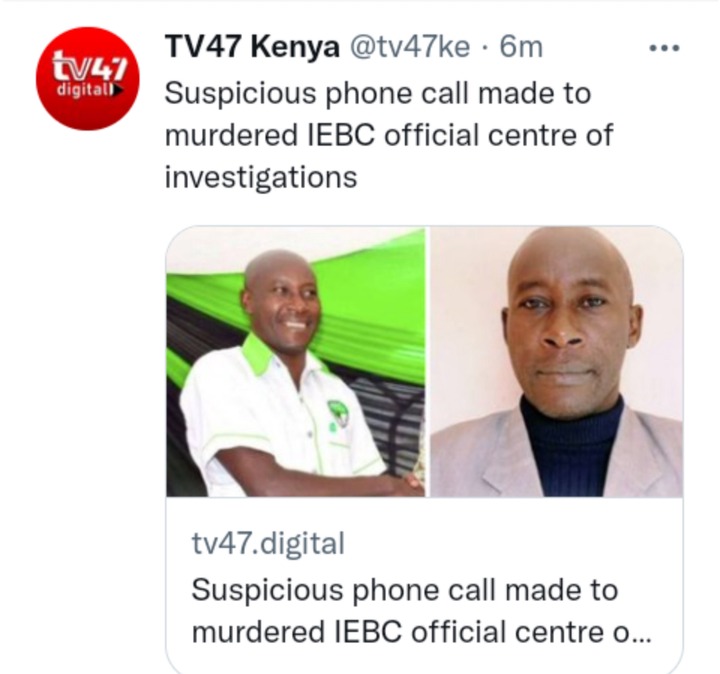
Task: Open the @tv47ke handle profile
Action: pos(410,47)
